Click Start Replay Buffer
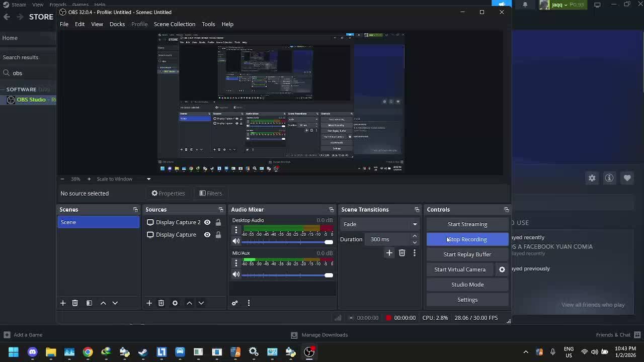Viewport: 644px width, 362px height. click(467, 254)
